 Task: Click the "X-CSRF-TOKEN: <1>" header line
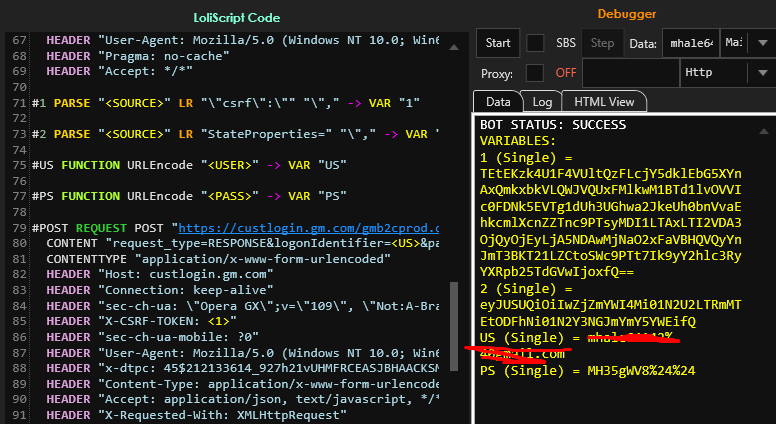click(x=142, y=322)
